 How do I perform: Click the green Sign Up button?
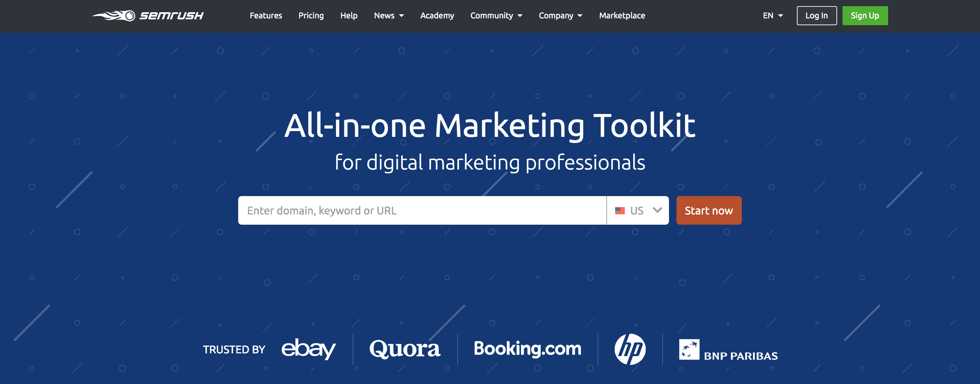[865, 16]
